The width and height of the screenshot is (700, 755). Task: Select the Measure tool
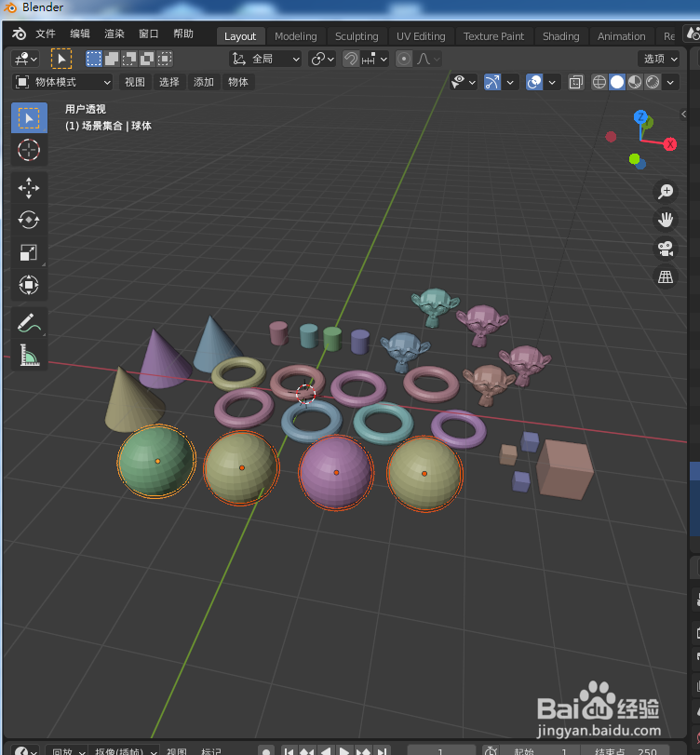[x=29, y=356]
